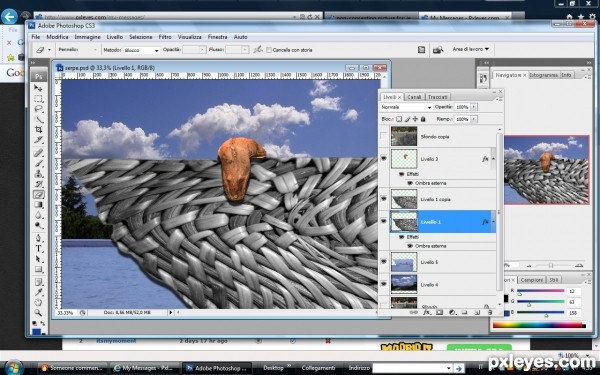Open the Finestra menu
Screen dimensions: 600x375
(217, 37)
